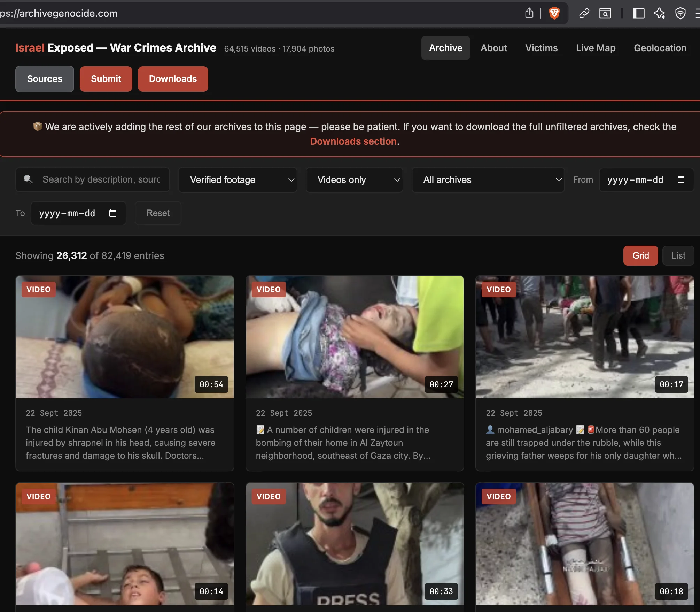700x612 pixels.
Task: Click the Sources button
Action: [x=45, y=79]
